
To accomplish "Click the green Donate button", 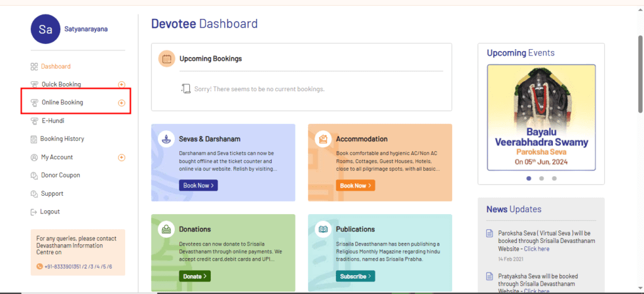I will click(x=194, y=276).
